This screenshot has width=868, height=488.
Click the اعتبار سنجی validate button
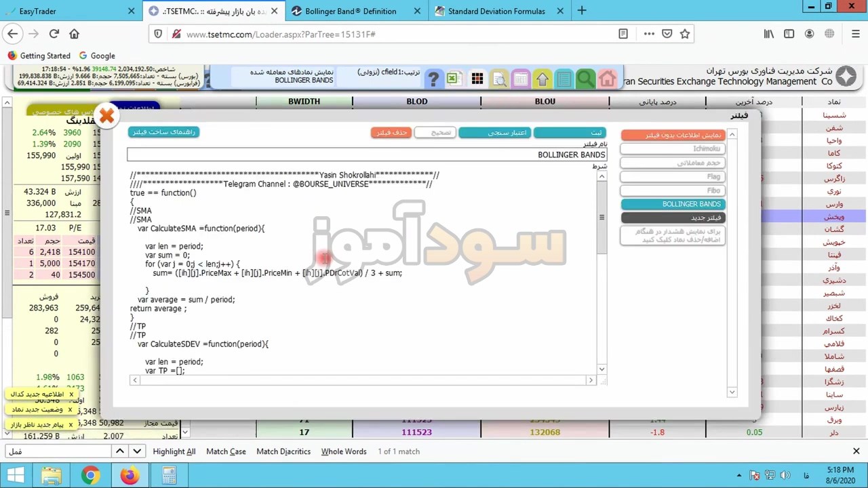(x=494, y=132)
